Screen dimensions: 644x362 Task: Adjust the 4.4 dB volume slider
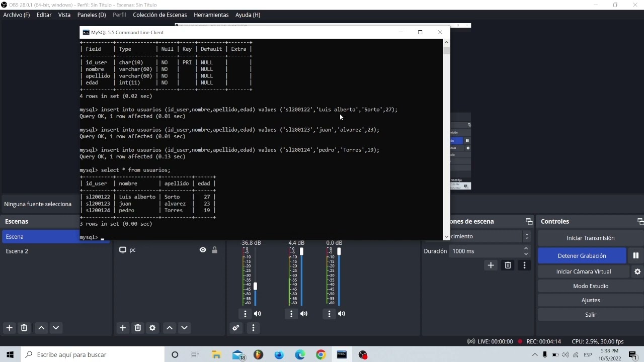tap(301, 251)
